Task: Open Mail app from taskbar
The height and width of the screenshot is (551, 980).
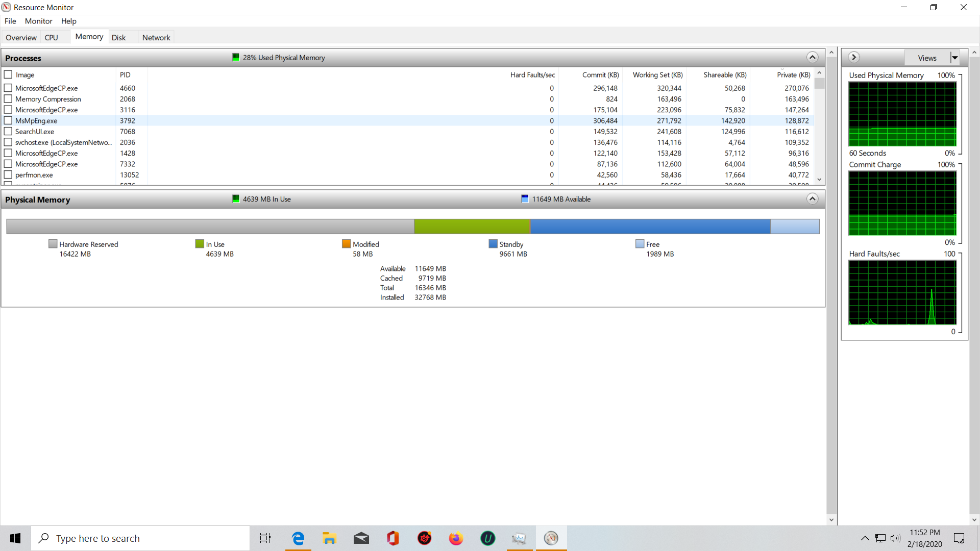Action: click(x=361, y=538)
